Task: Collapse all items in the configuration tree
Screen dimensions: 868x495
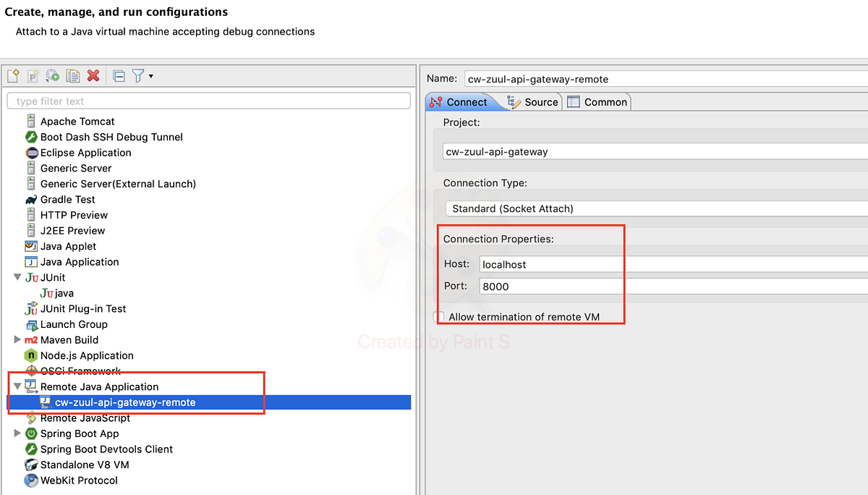Action: 118,75
